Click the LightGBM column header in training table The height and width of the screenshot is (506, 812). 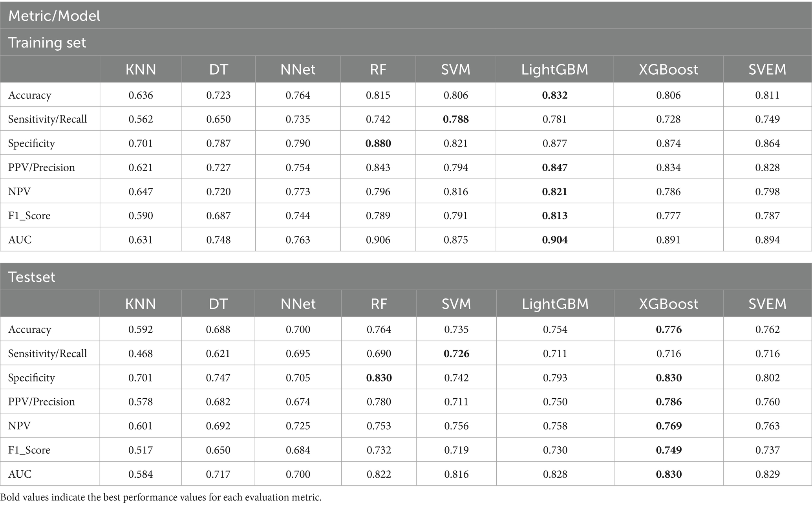(x=554, y=69)
